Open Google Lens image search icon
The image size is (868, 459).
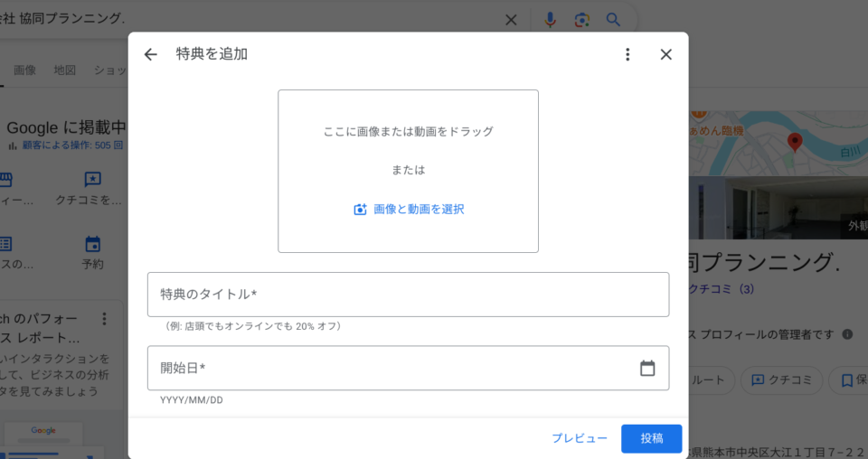581,20
